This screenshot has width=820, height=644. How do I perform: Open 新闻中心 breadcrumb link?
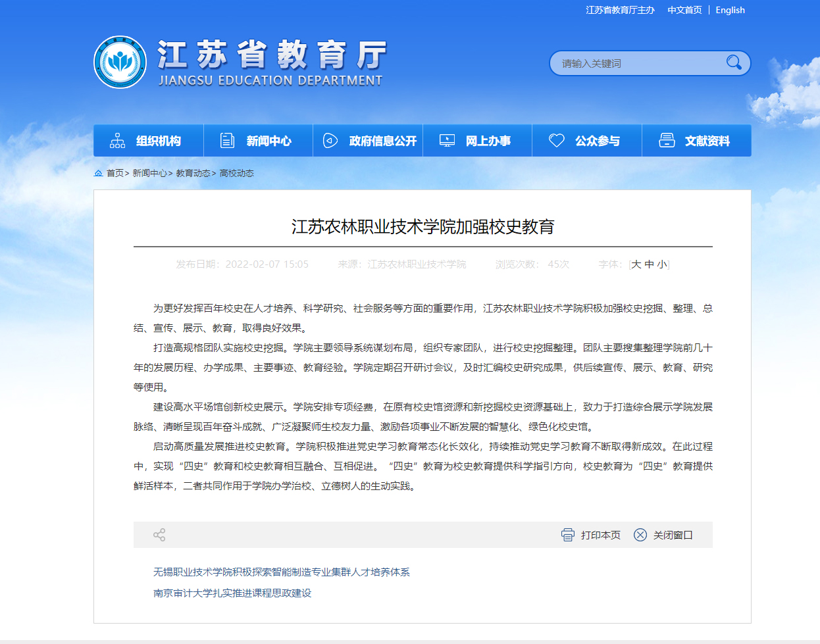pos(149,173)
